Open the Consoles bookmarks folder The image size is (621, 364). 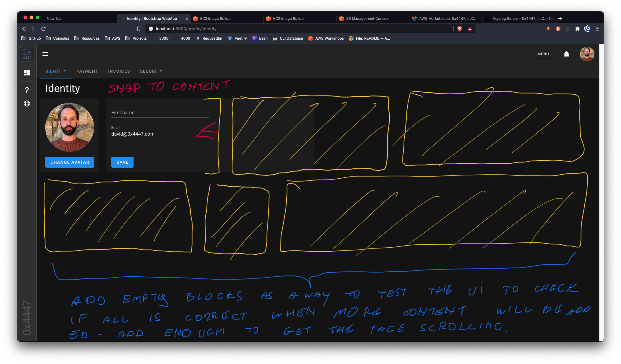point(57,38)
